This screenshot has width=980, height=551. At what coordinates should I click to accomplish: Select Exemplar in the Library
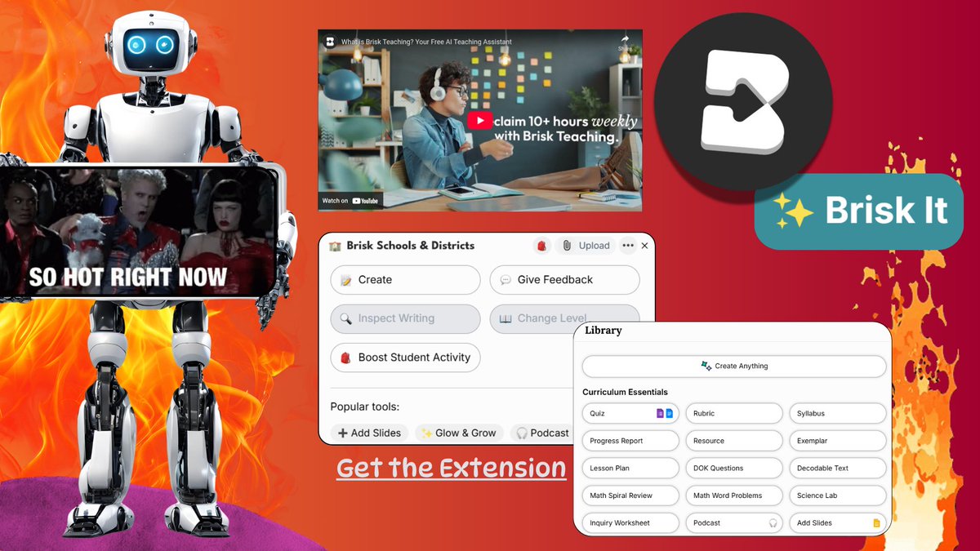837,441
